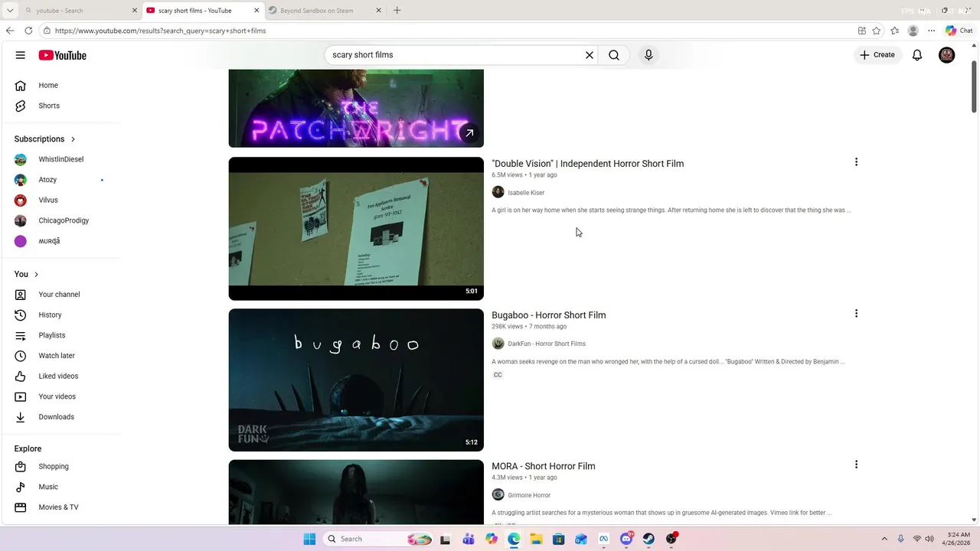The width and height of the screenshot is (980, 551).
Task: Open browser tab list dropdown
Action: [x=10, y=11]
